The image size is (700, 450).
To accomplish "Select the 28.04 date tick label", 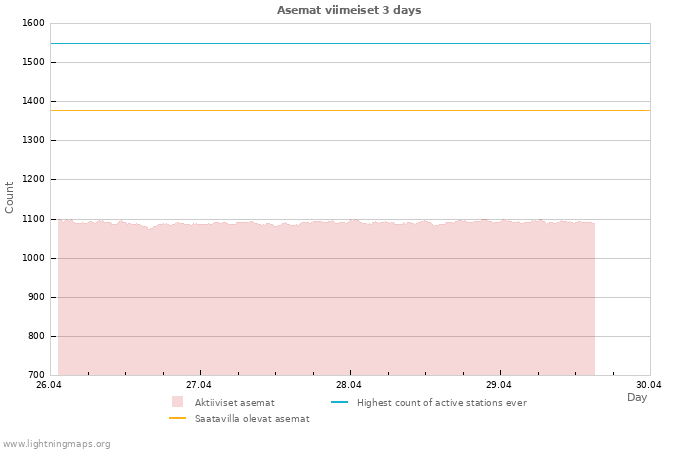I will coord(349,384).
